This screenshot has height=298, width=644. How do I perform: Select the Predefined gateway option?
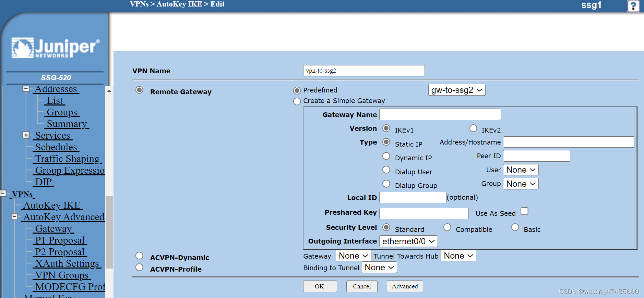(x=297, y=90)
